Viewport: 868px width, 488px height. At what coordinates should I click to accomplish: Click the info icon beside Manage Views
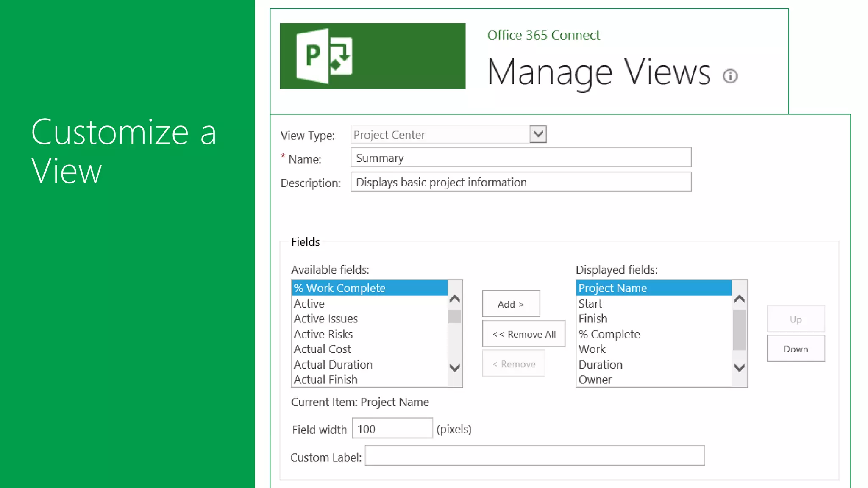(730, 76)
